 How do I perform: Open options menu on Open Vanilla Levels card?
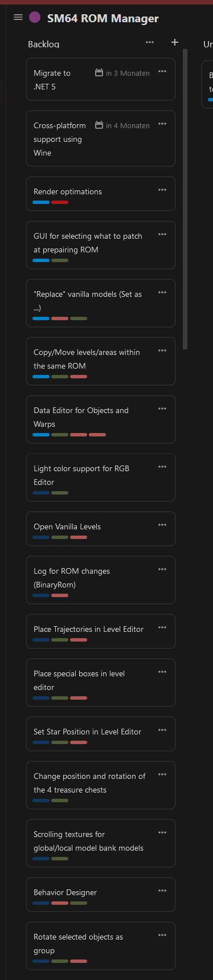tap(162, 525)
